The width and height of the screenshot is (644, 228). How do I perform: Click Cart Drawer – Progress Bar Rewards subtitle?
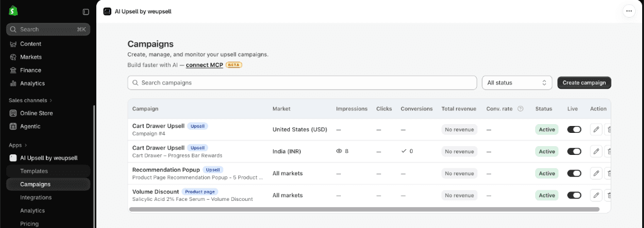point(177,156)
